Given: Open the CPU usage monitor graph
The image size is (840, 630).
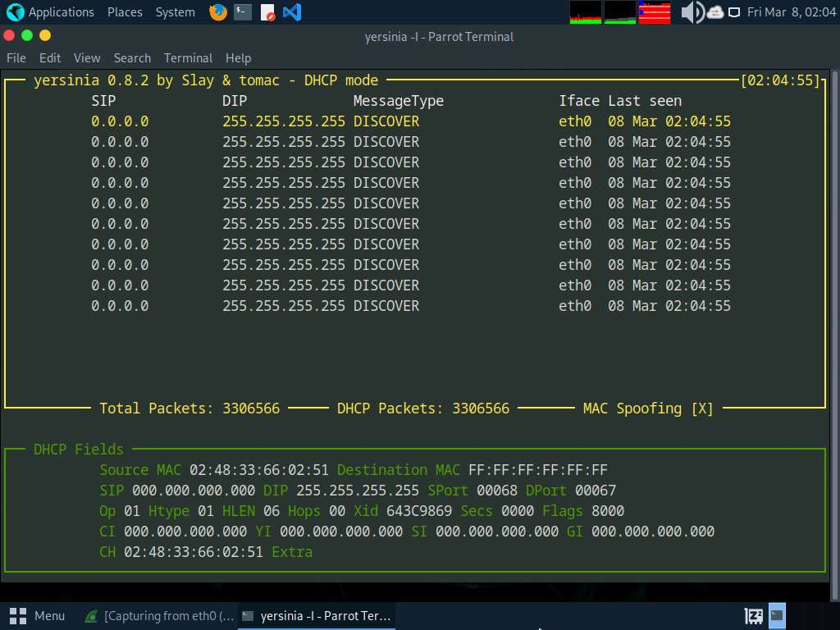Looking at the screenshot, I should [x=586, y=12].
